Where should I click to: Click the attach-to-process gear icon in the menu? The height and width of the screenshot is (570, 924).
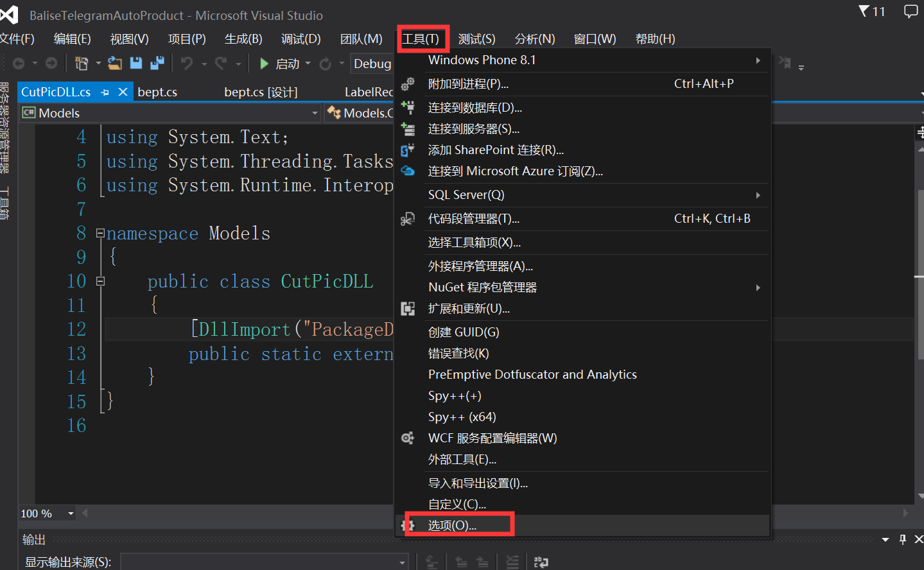[408, 84]
